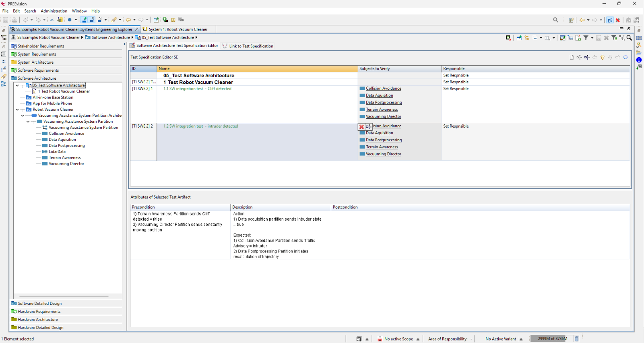Click the expand to level plus icon
Viewport: 644px width, 343px height.
(x=548, y=38)
